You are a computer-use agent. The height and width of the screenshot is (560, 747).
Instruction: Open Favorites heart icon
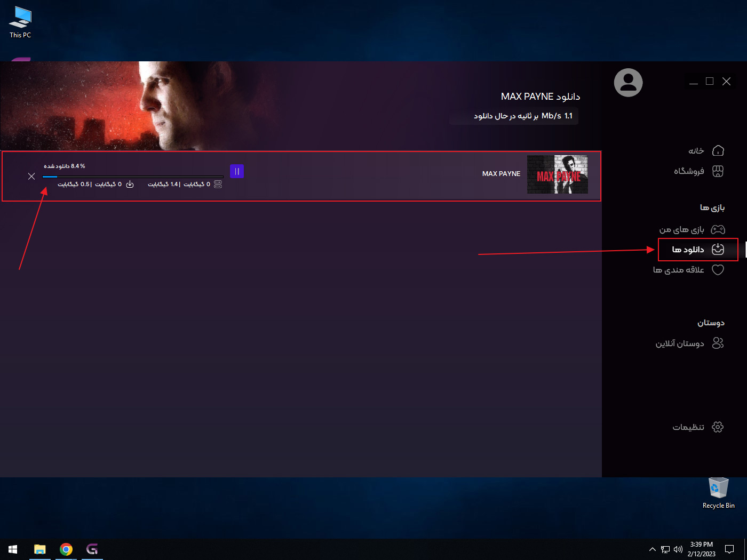(718, 270)
